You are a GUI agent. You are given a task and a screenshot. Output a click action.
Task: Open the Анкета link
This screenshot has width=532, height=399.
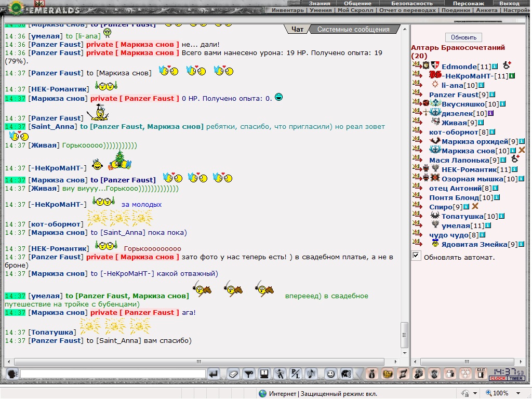tap(486, 10)
